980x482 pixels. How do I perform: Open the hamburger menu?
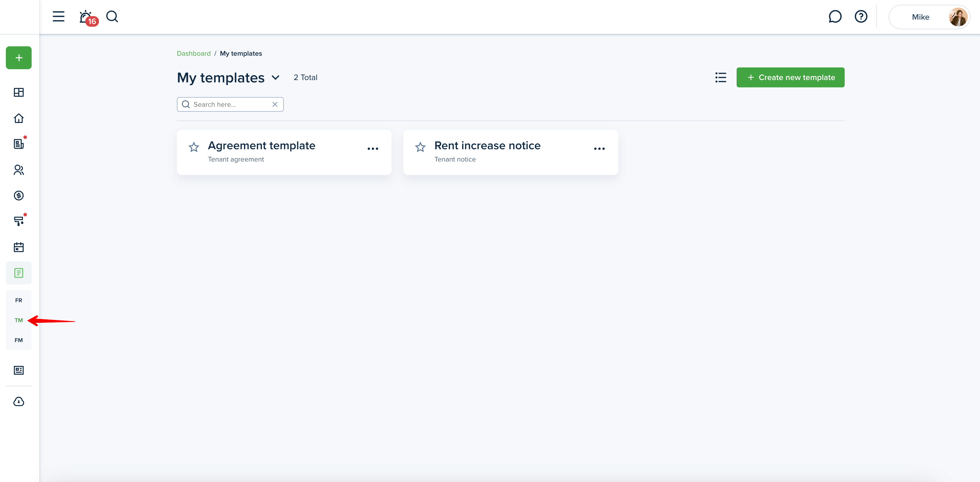coord(58,17)
